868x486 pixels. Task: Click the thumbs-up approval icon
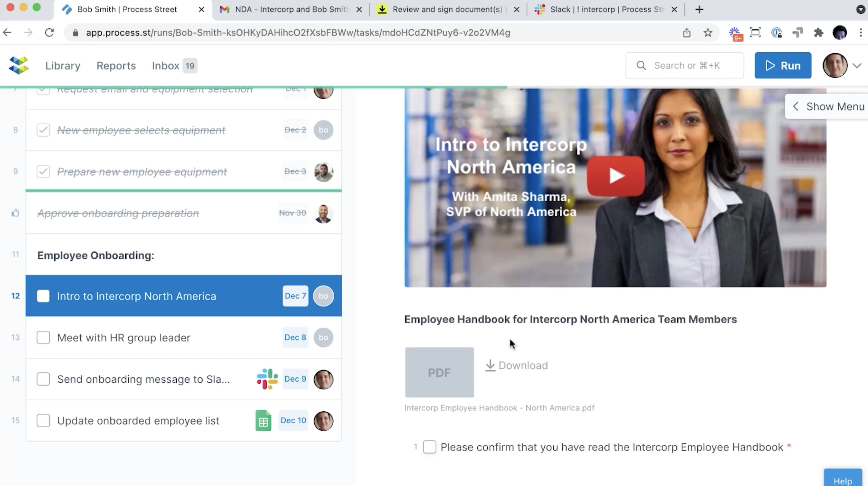pyautogui.click(x=15, y=213)
